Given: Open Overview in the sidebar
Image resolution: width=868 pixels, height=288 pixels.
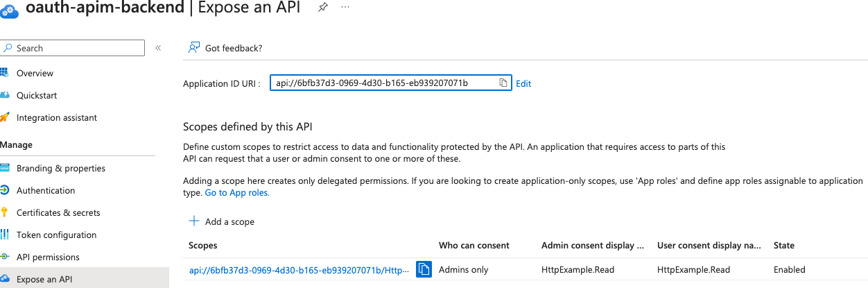Looking at the screenshot, I should click(x=35, y=73).
